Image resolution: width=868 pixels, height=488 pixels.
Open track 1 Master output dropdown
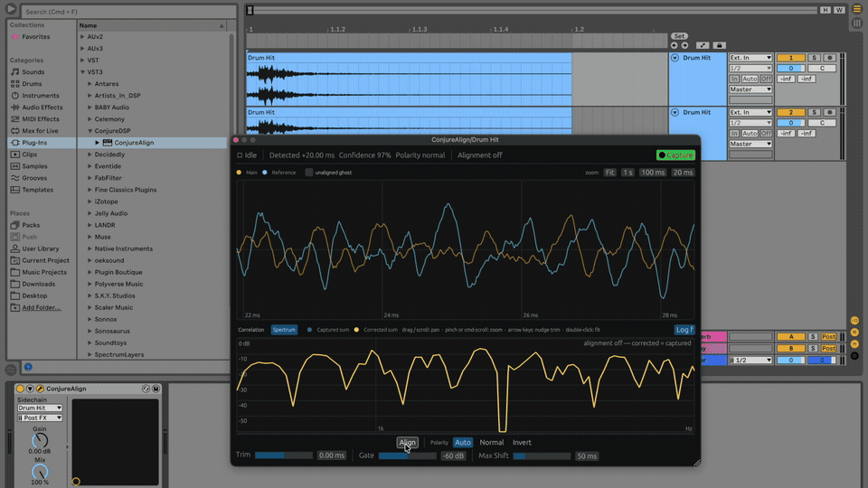point(750,89)
